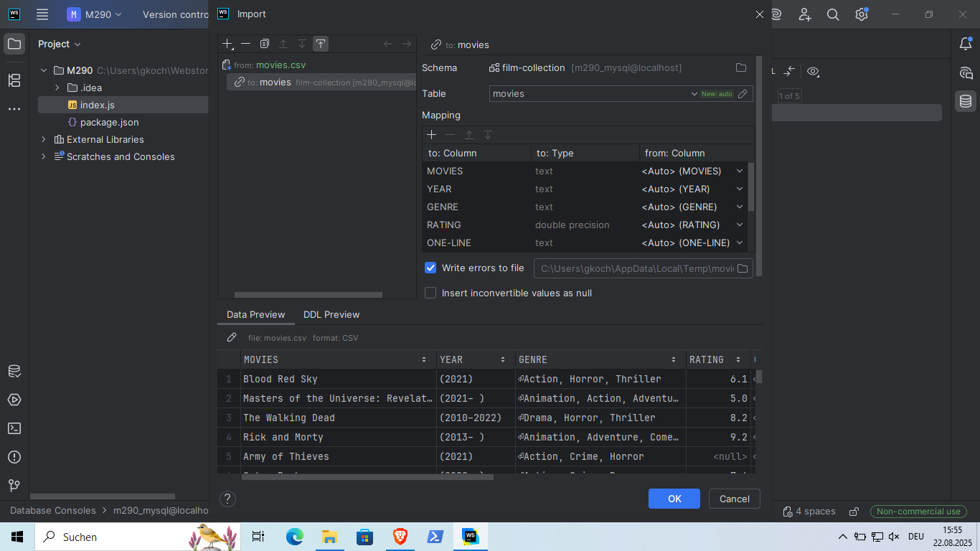
Task: Click the Code With Me add-user icon
Action: (x=804, y=14)
